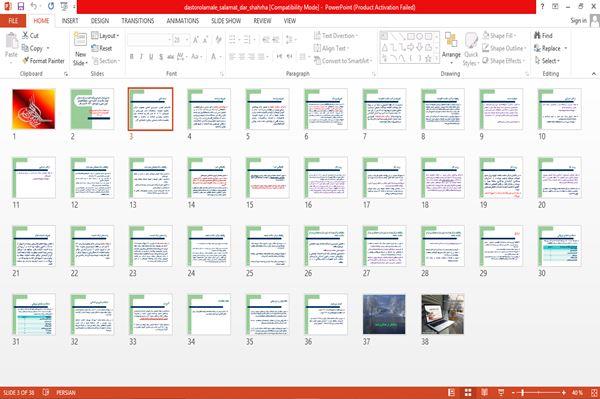
Task: Open the Layout dropdown
Action: click(105, 36)
